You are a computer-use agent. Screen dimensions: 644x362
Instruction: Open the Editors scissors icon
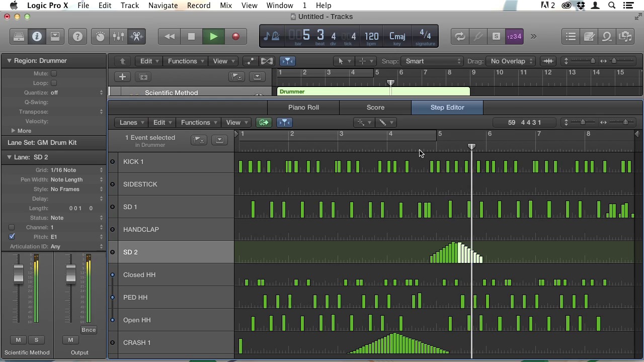click(136, 36)
